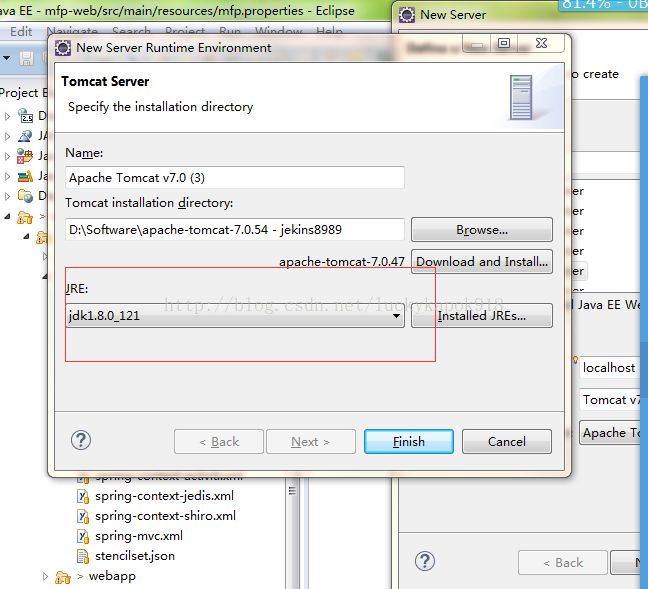Click the Back button in New Server window
The height and width of the screenshot is (589, 648).
coord(562,563)
